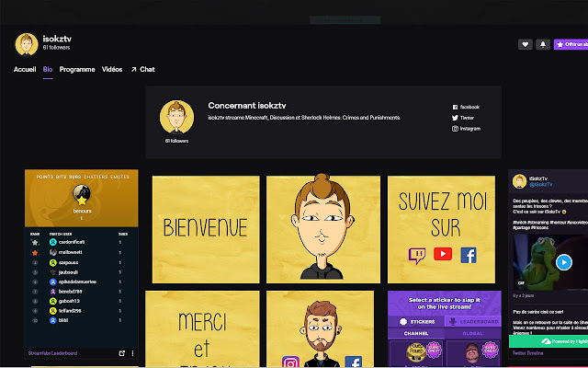Viewport: 588px width, 368px height.
Task: Open the isokztv avatar in the channel header
Action: tap(27, 44)
